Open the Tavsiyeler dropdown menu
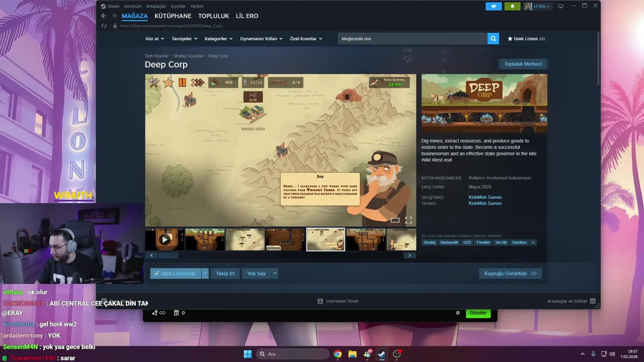644x362 pixels. coord(184,39)
